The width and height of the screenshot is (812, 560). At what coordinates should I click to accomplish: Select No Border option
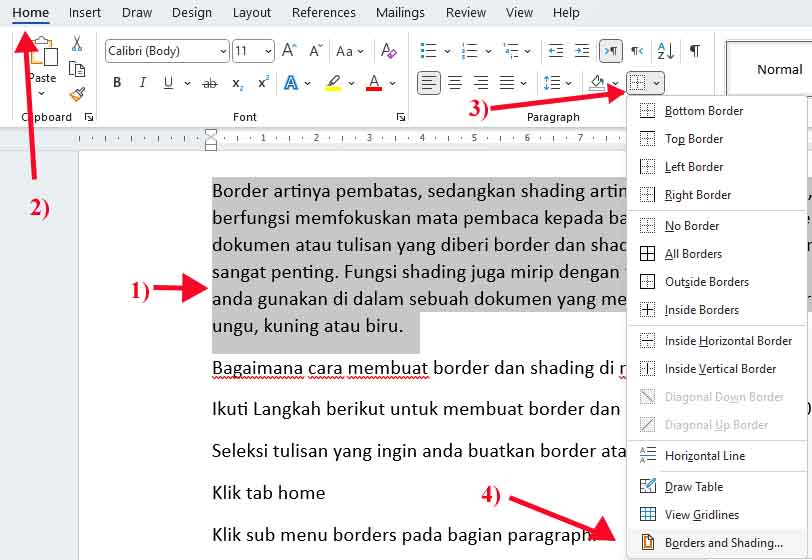pos(717,226)
